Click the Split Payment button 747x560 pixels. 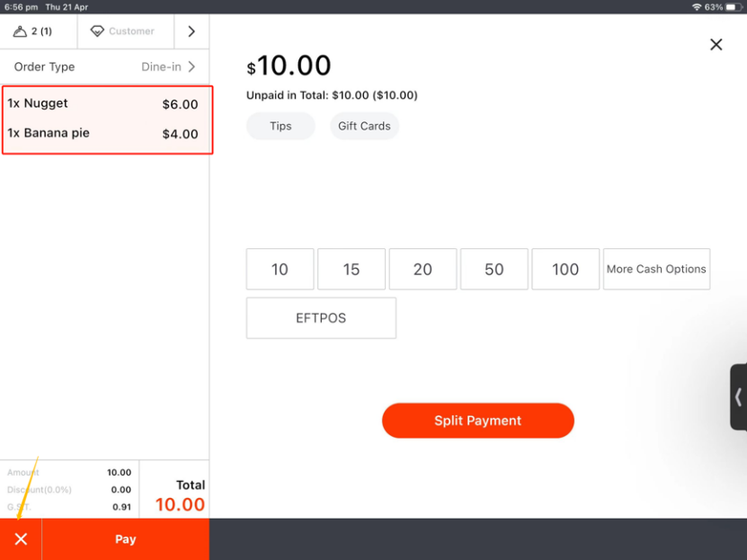pos(477,421)
